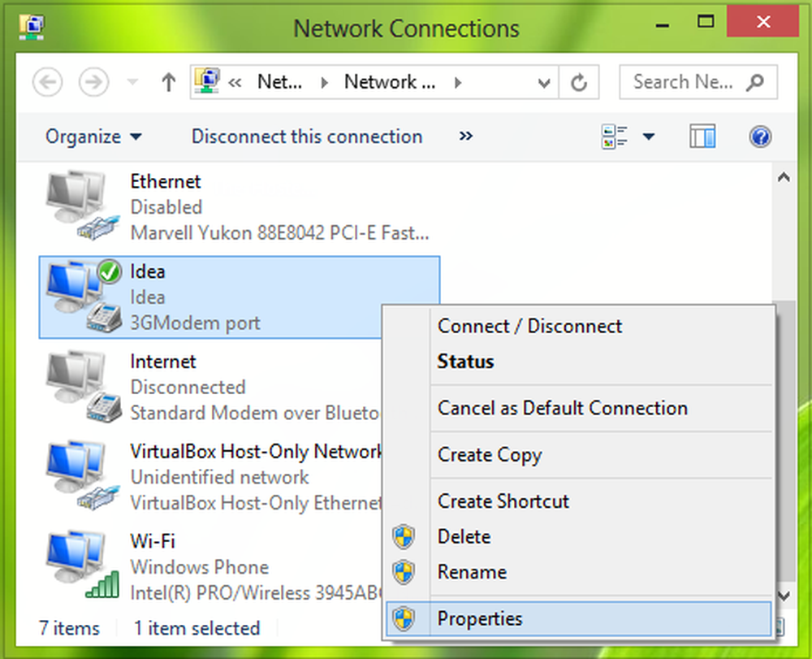This screenshot has width=812, height=659.
Task: Click Disconnect this connection button
Action: point(307,137)
